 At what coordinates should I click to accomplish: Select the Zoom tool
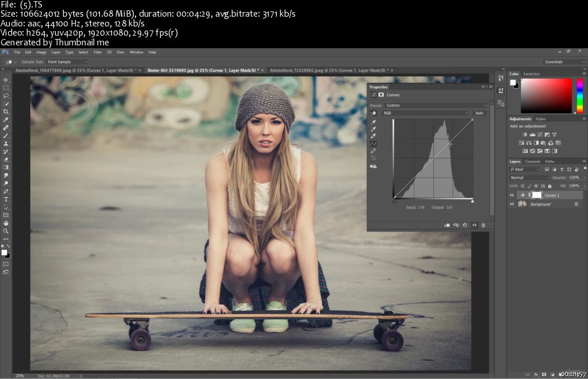point(6,231)
